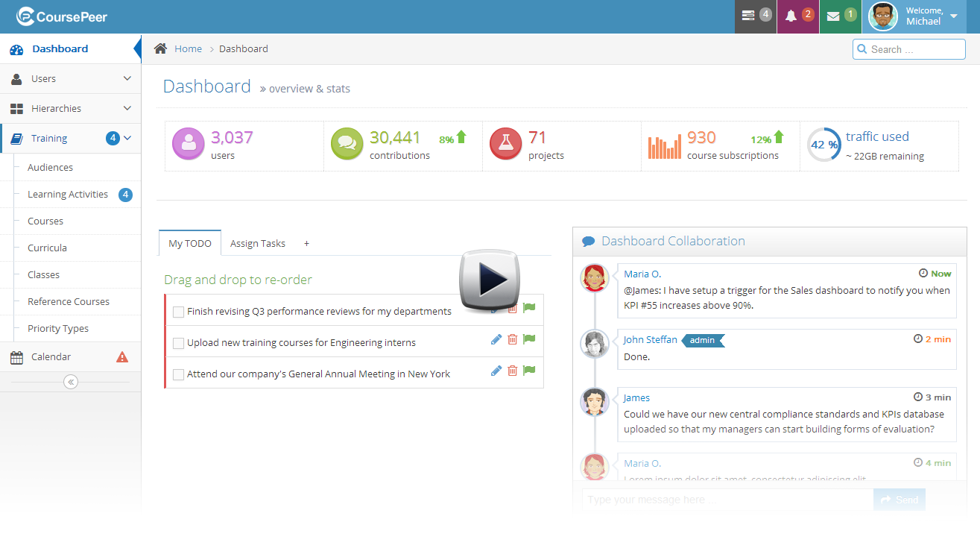Tick the Upload new training courses checkbox
The image size is (980, 560).
(x=178, y=343)
